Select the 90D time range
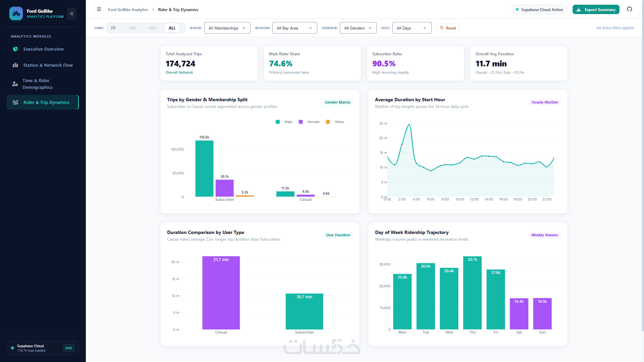 (152, 28)
